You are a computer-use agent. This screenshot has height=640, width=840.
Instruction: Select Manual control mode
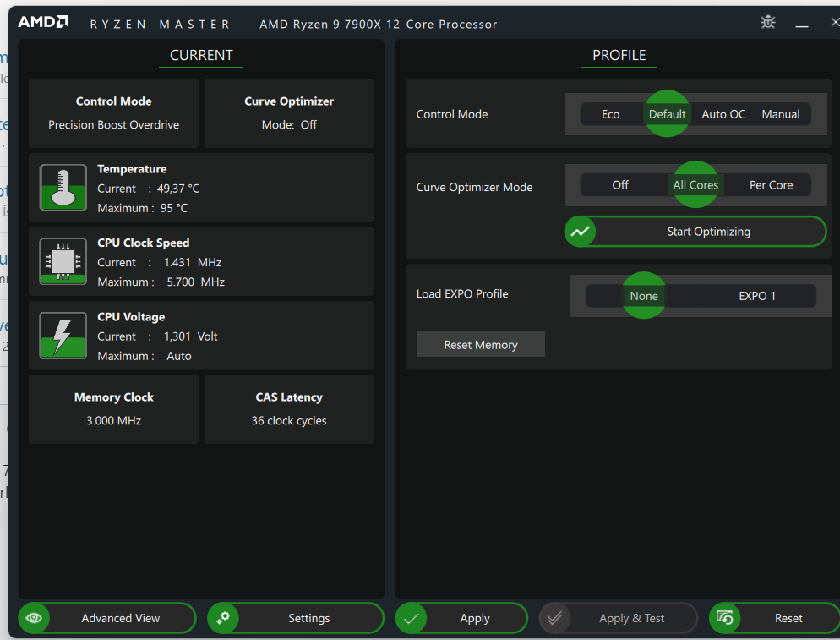pos(781,114)
